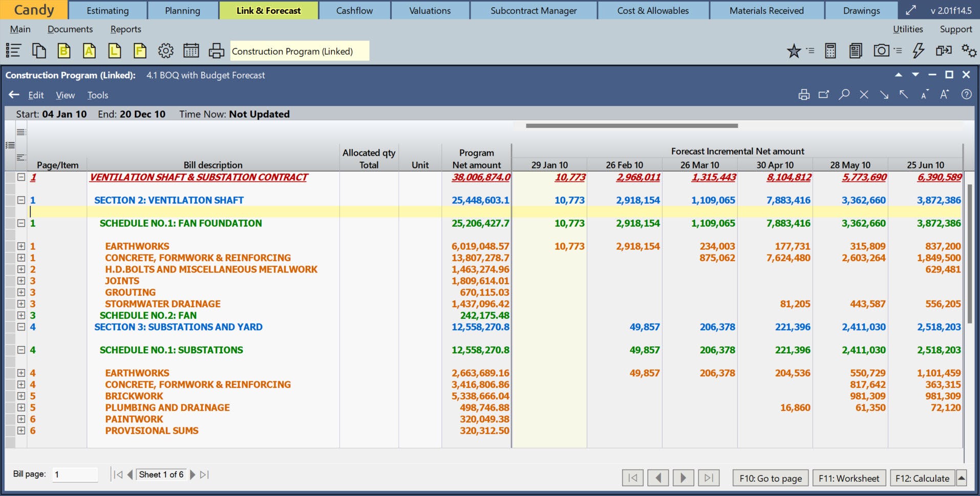Switch to the Planning tab
This screenshot has height=496, width=980.
[183, 10]
